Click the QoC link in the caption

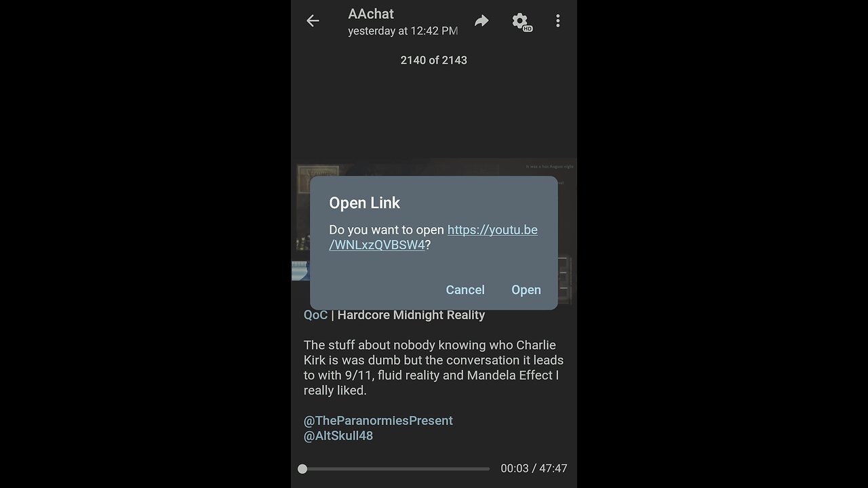tap(315, 314)
